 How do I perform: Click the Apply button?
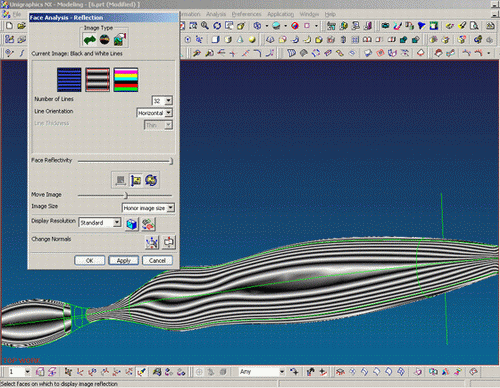pyautogui.click(x=123, y=260)
